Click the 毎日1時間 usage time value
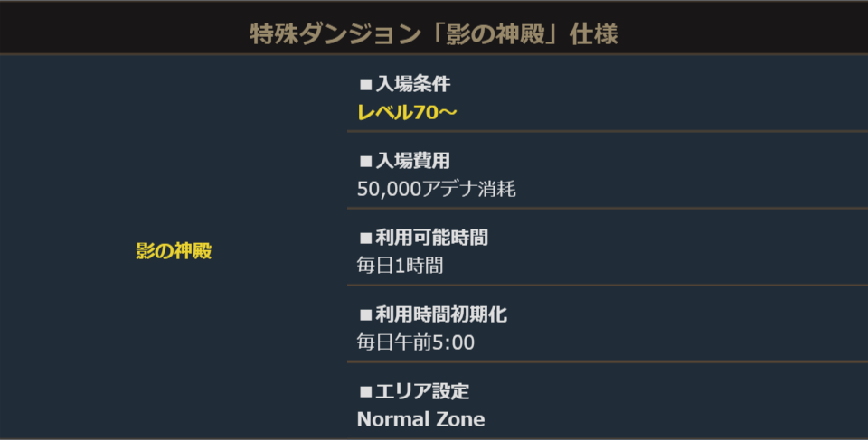 pos(401,266)
